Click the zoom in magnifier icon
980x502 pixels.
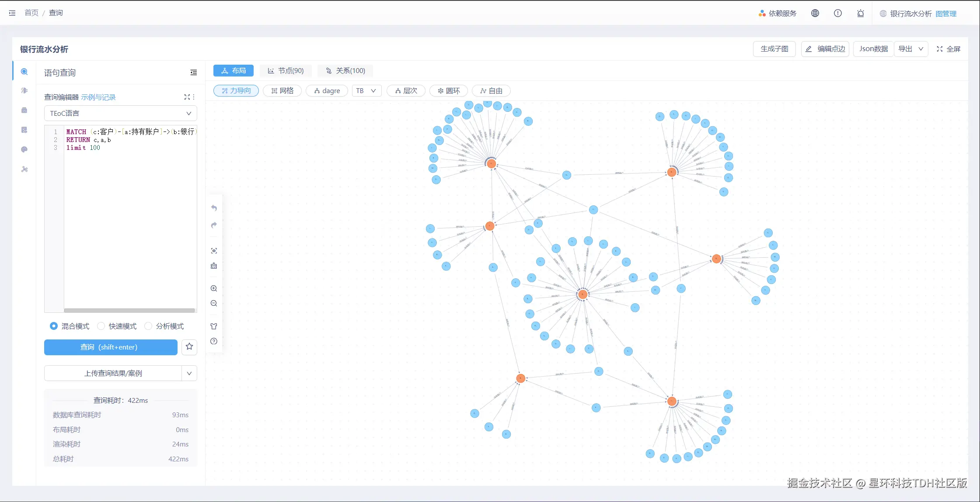tap(214, 288)
